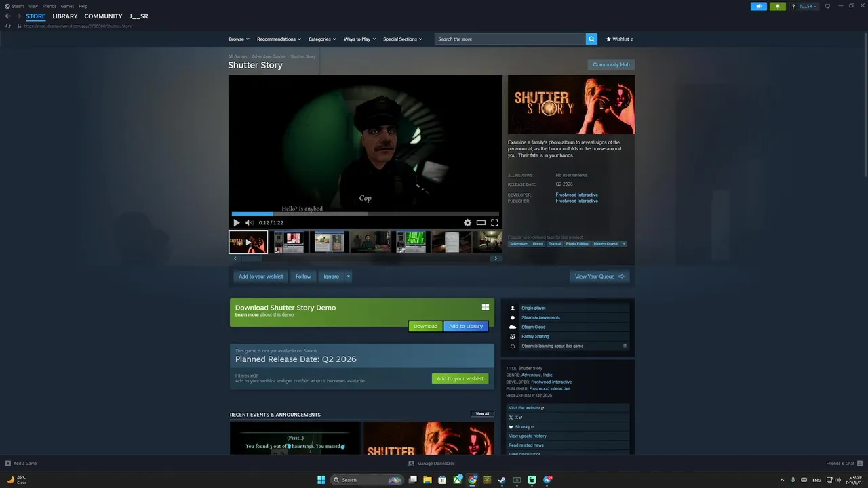This screenshot has width=868, height=488.
Task: Toggle theater mode on the video
Action: (x=481, y=222)
